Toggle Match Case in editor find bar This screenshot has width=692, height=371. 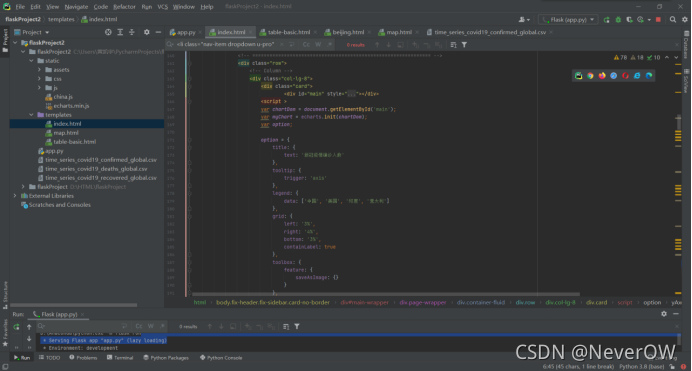[306, 45]
